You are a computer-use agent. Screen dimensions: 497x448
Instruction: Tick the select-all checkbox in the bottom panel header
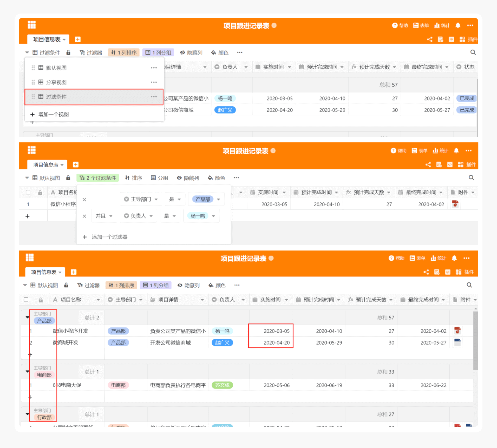point(26,299)
